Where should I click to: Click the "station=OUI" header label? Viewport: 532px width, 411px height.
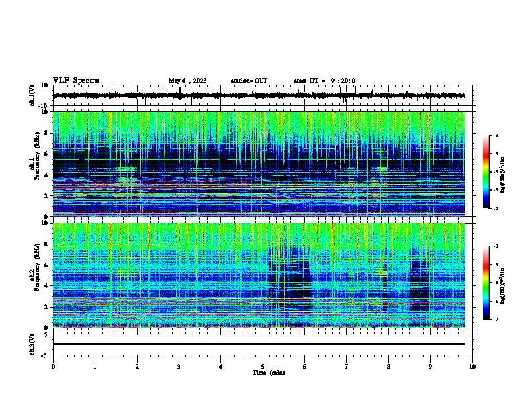249,81
